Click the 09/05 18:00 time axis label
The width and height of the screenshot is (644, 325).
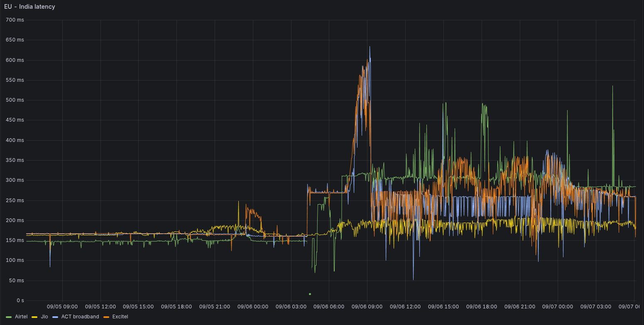(x=176, y=307)
